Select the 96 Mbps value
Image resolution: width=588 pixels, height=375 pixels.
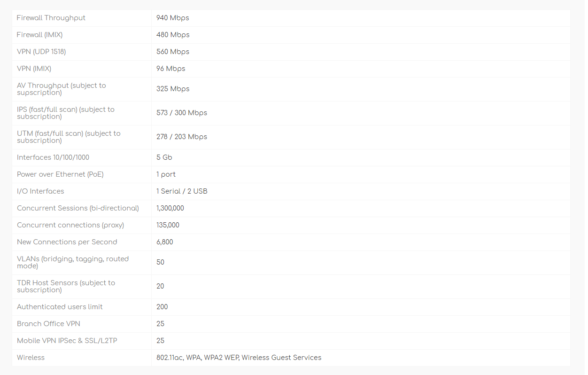click(x=170, y=69)
